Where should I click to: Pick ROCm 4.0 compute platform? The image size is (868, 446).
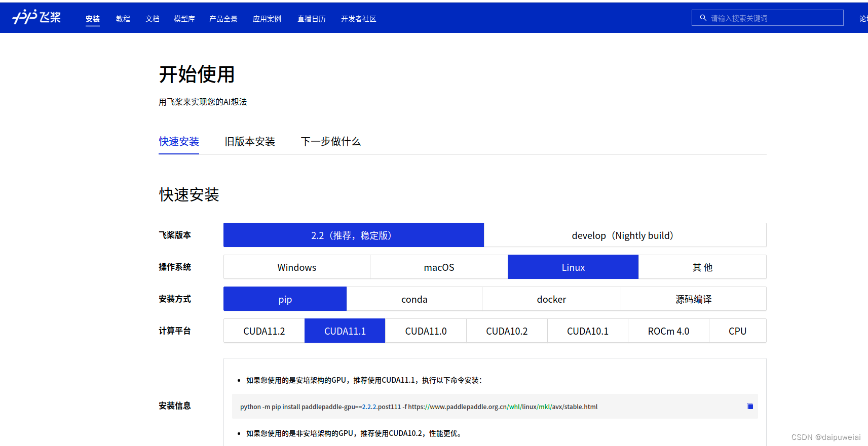tap(668, 331)
